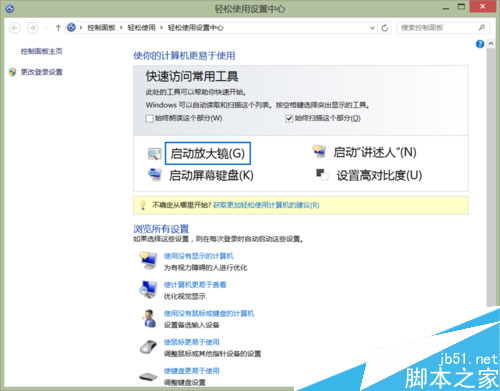Click the keyboard icon for 使键盘更易于使用

click(148, 377)
